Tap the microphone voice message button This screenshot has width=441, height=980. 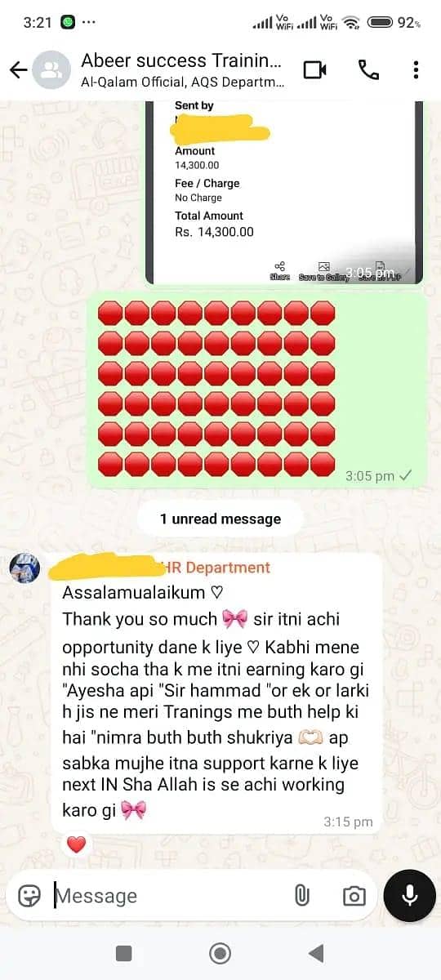coord(410,895)
